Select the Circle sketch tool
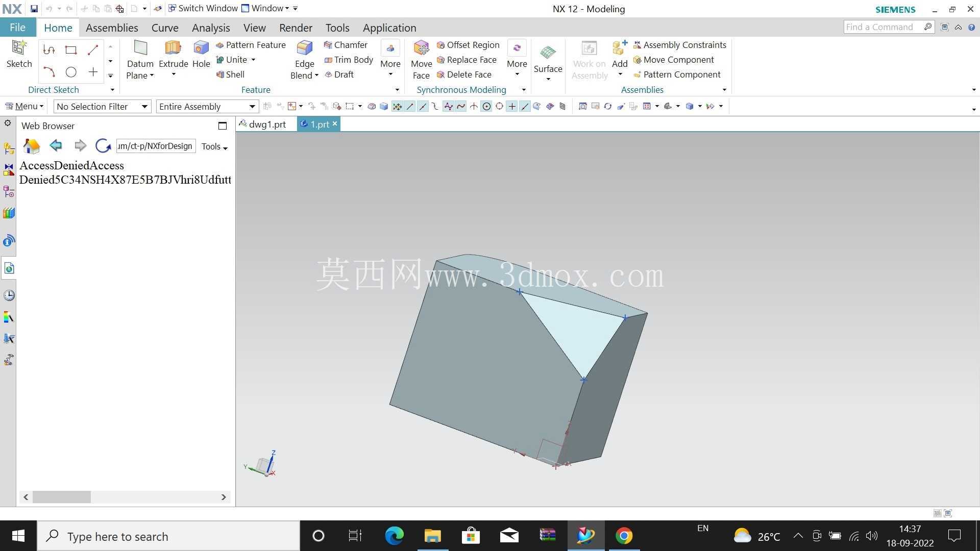980x551 pixels. coord(71,72)
